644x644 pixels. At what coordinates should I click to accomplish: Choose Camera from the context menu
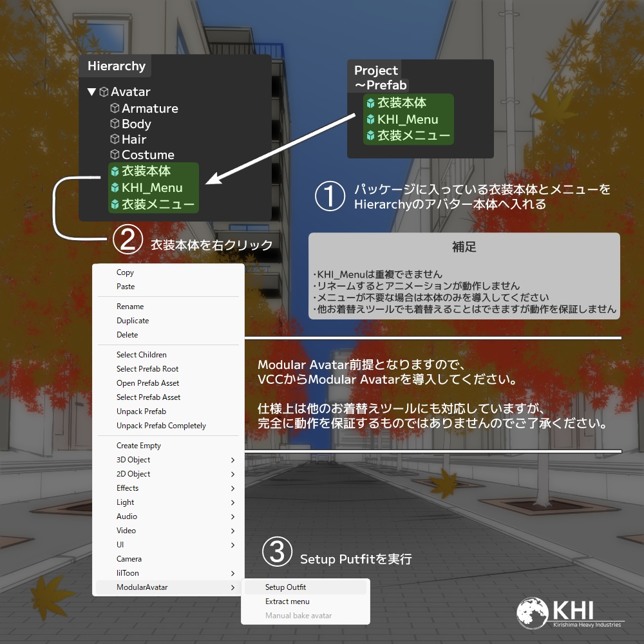click(168, 559)
